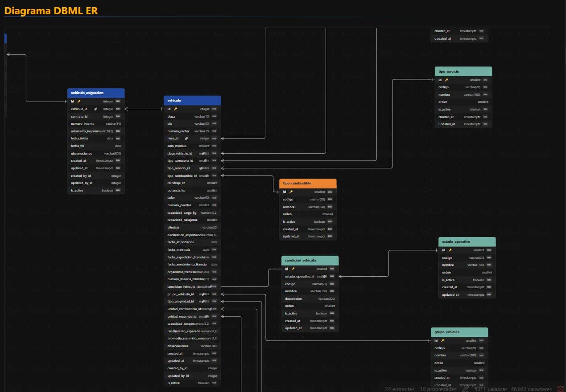Click the anio_modelo row
This screenshot has width=566, height=392.
[x=192, y=146]
